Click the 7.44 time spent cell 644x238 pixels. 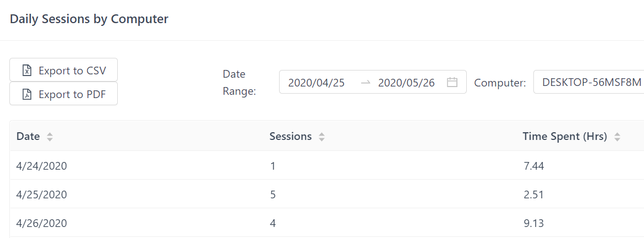point(533,166)
